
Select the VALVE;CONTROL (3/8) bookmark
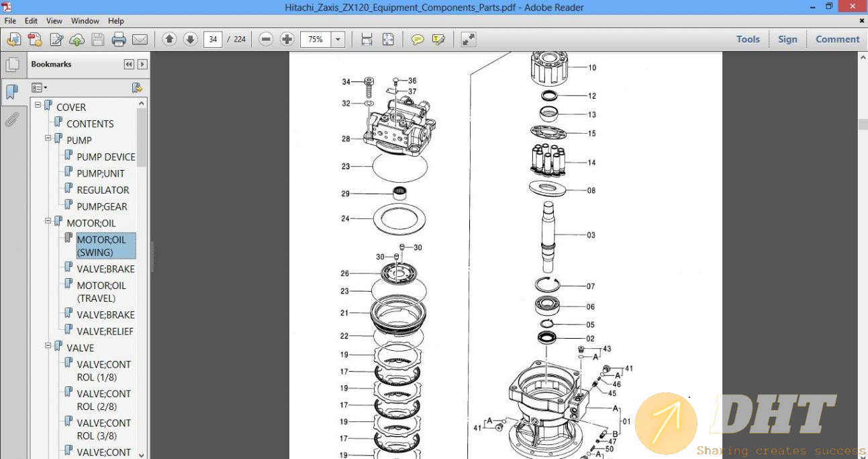pyautogui.click(x=104, y=429)
